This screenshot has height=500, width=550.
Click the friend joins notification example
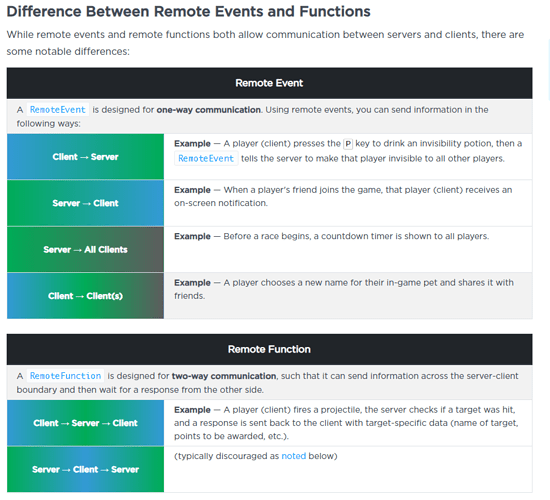click(343, 196)
